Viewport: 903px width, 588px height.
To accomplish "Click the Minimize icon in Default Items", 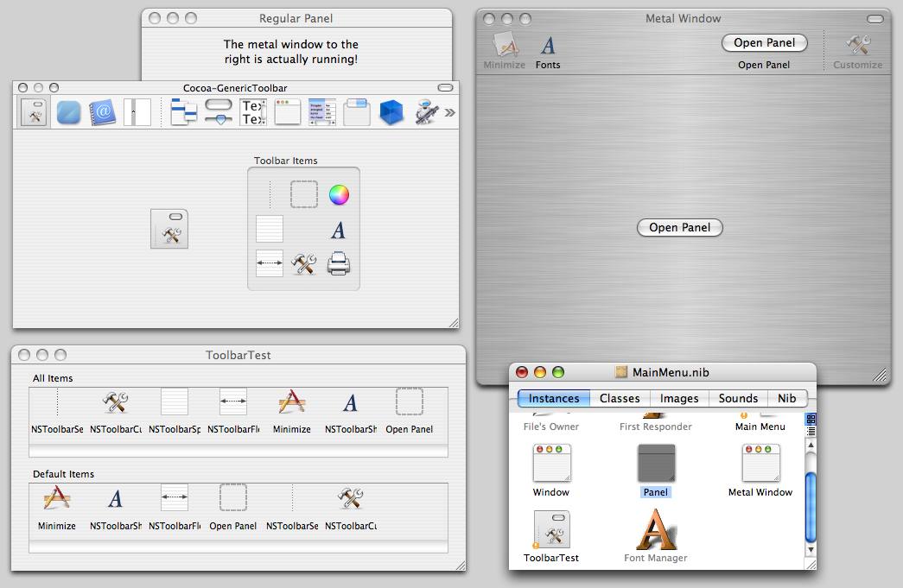I will pos(56,499).
